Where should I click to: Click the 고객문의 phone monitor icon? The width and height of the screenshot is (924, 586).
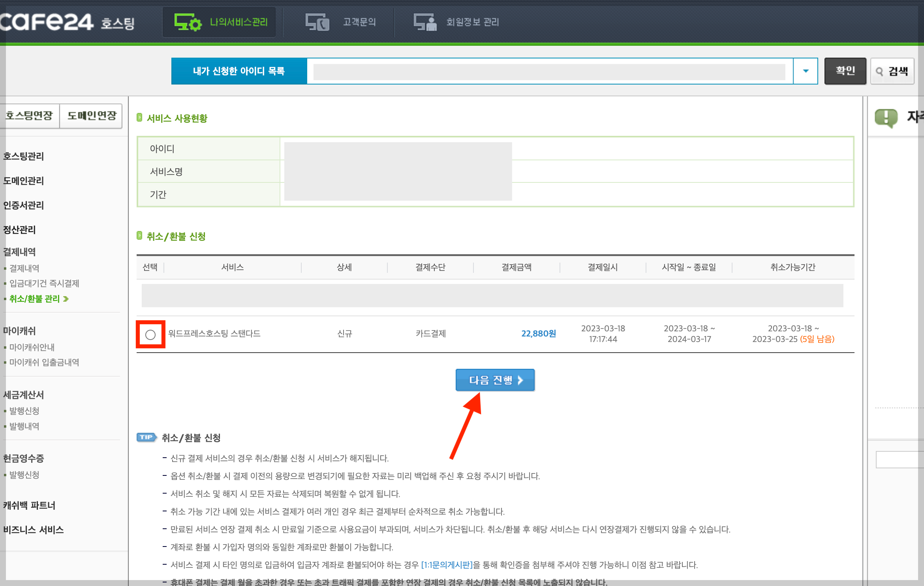pos(317,22)
